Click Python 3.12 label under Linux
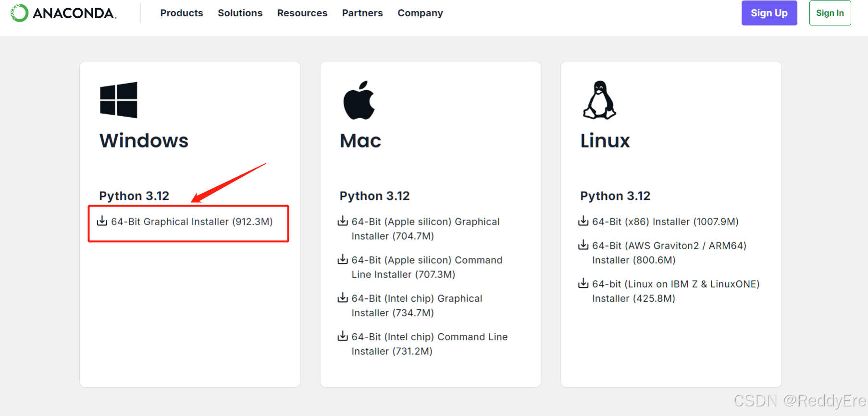Viewport: 868px width, 416px height. (615, 196)
